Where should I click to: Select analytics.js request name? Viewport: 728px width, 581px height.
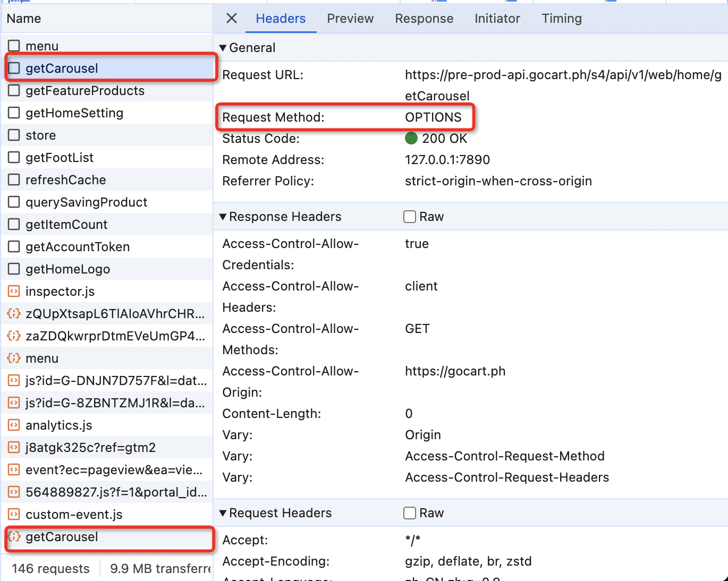click(x=59, y=425)
